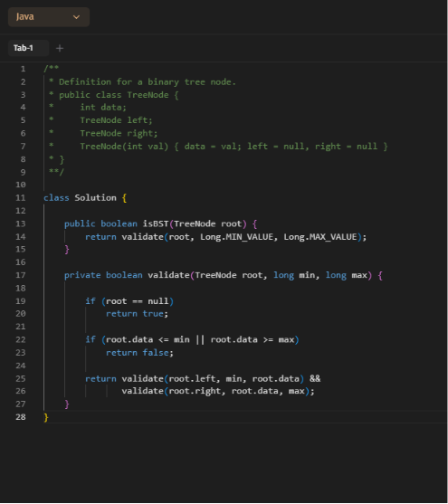The width and height of the screenshot is (448, 504).
Task: Click 'int data;' comment line
Action: (103, 108)
